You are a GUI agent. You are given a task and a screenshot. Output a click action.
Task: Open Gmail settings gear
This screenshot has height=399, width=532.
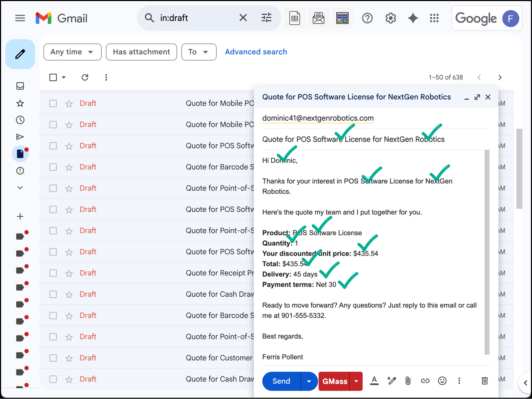[x=390, y=18]
